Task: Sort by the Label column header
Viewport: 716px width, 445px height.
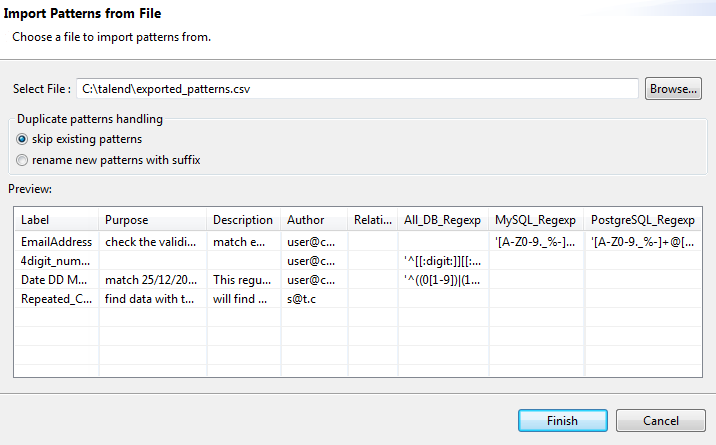Action: tap(57, 220)
